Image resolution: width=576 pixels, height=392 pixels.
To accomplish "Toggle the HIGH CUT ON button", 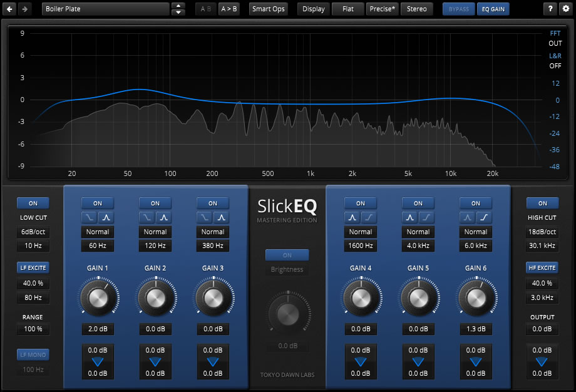I will [x=543, y=203].
